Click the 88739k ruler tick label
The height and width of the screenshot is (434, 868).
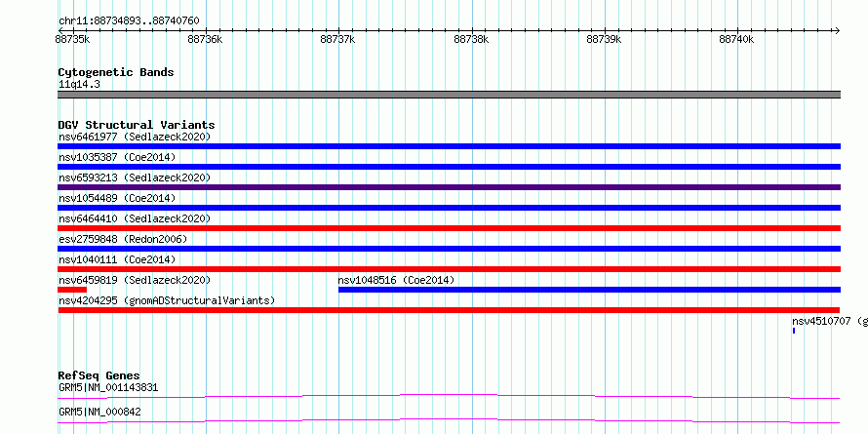[x=604, y=39]
